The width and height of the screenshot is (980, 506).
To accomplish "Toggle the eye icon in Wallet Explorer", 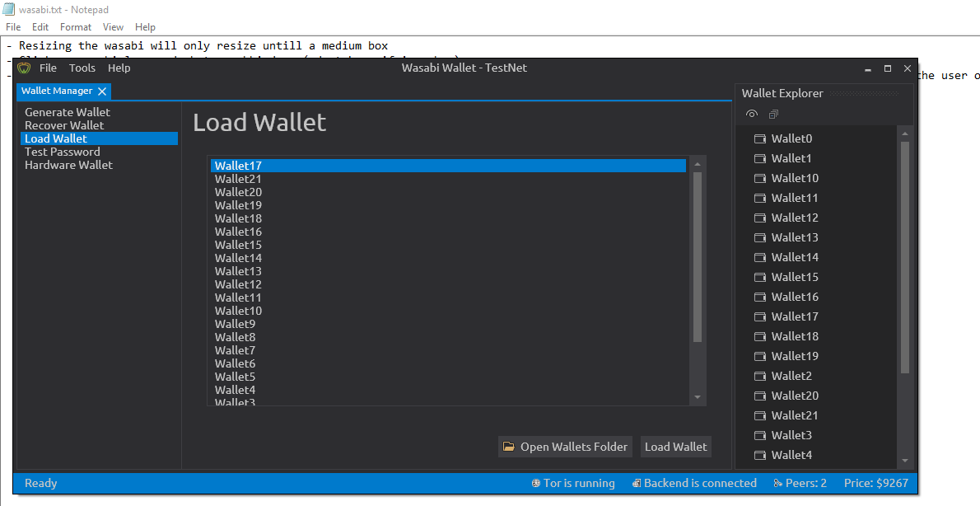I will [752, 114].
